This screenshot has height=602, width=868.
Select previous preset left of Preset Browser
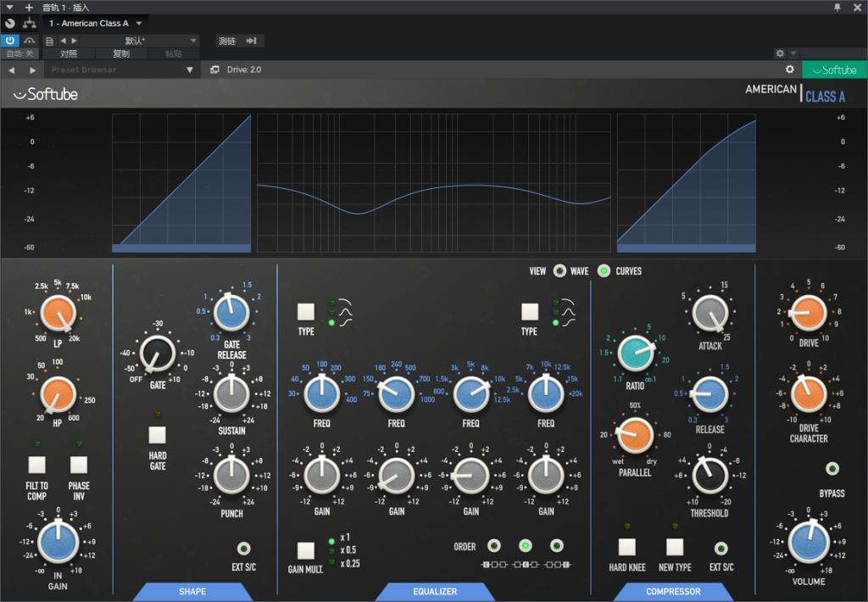click(x=12, y=70)
